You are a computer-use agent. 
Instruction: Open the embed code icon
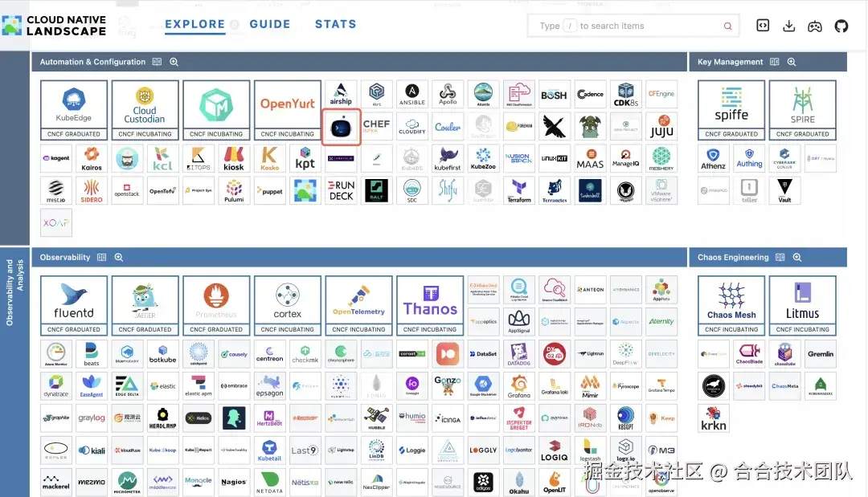point(763,26)
